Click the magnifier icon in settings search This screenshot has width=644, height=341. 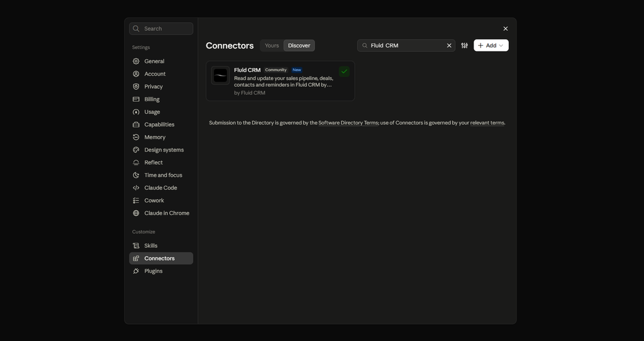point(136,29)
